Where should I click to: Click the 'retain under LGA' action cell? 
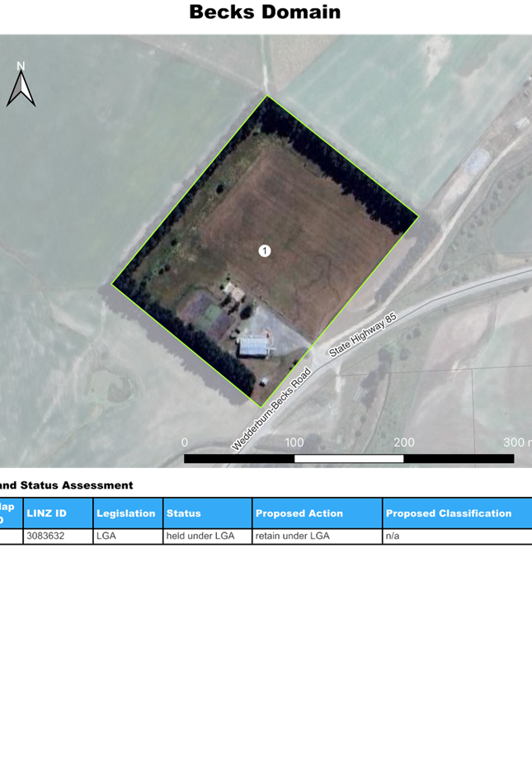293,537
